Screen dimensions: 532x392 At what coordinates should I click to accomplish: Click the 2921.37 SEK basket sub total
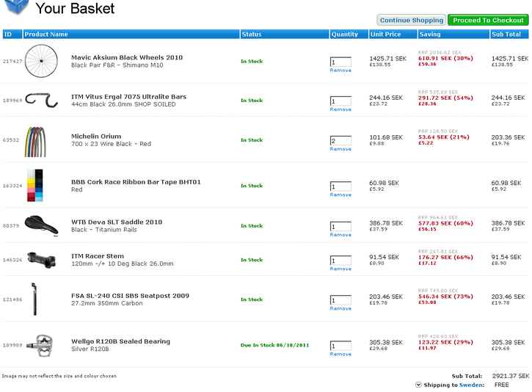pos(511,376)
